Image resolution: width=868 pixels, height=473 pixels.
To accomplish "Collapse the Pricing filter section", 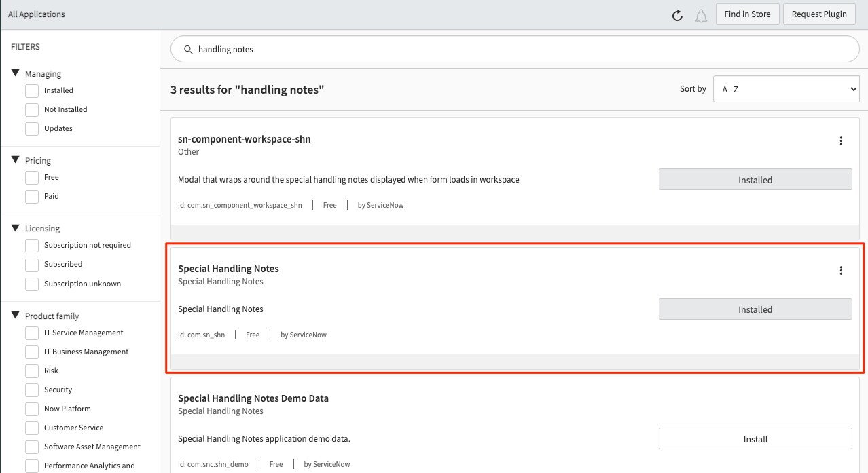I will click(16, 160).
